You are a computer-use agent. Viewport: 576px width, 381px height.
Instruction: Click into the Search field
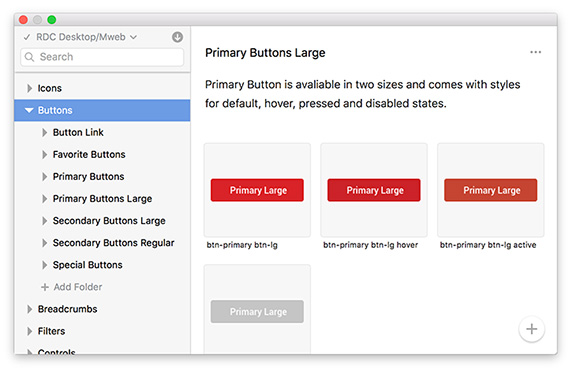coord(102,57)
